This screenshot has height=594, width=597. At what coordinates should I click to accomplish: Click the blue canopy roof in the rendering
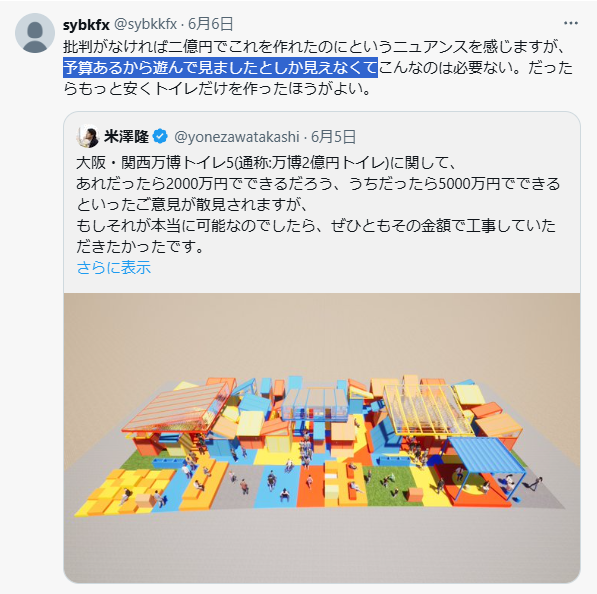(488, 455)
